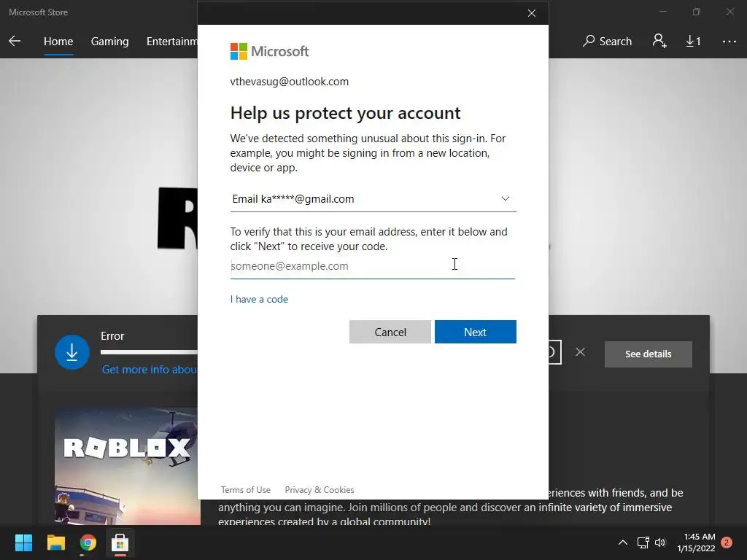Open volume speaker tray icon
Image resolution: width=747 pixels, height=560 pixels.
(660, 542)
